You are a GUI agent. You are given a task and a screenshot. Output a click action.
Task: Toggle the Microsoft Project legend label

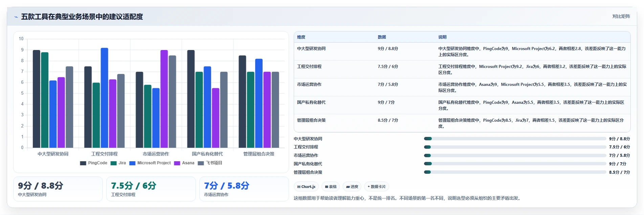(154, 163)
